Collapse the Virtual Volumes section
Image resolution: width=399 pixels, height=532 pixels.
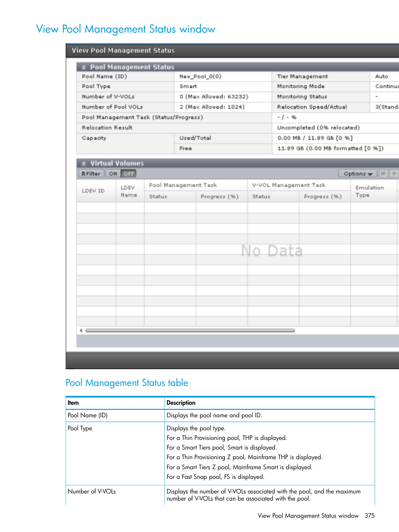point(84,164)
